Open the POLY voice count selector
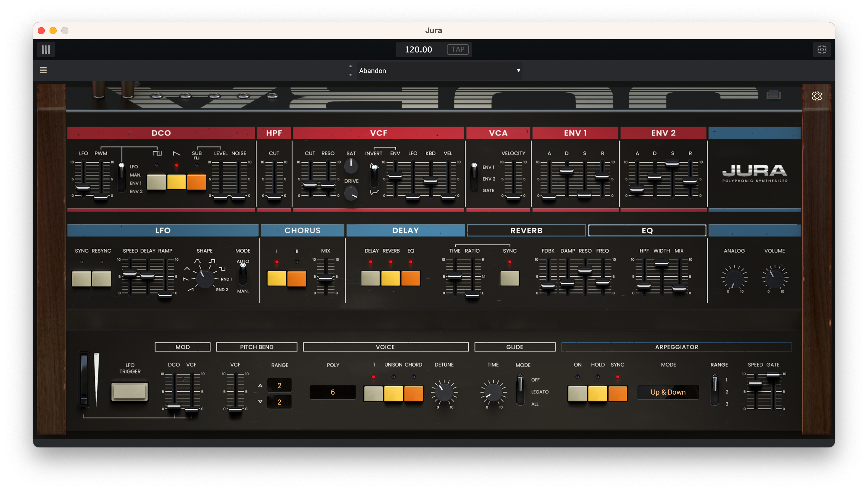This screenshot has width=868, height=491. point(332,392)
